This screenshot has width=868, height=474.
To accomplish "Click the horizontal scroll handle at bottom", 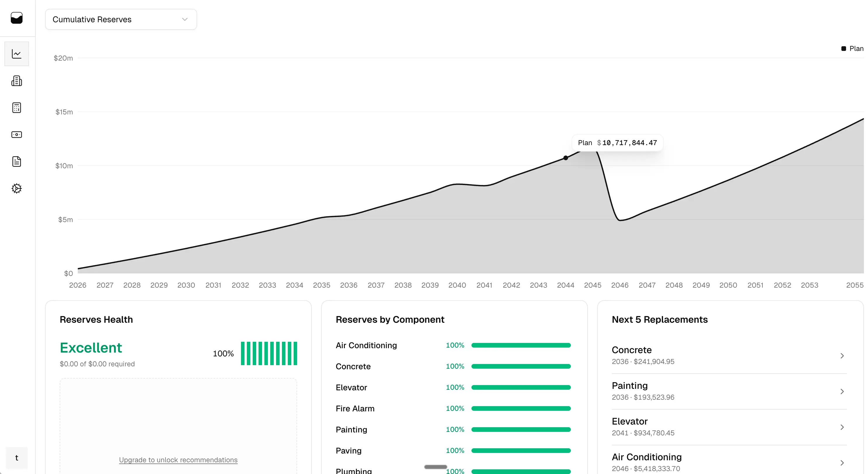I will [x=435, y=467].
